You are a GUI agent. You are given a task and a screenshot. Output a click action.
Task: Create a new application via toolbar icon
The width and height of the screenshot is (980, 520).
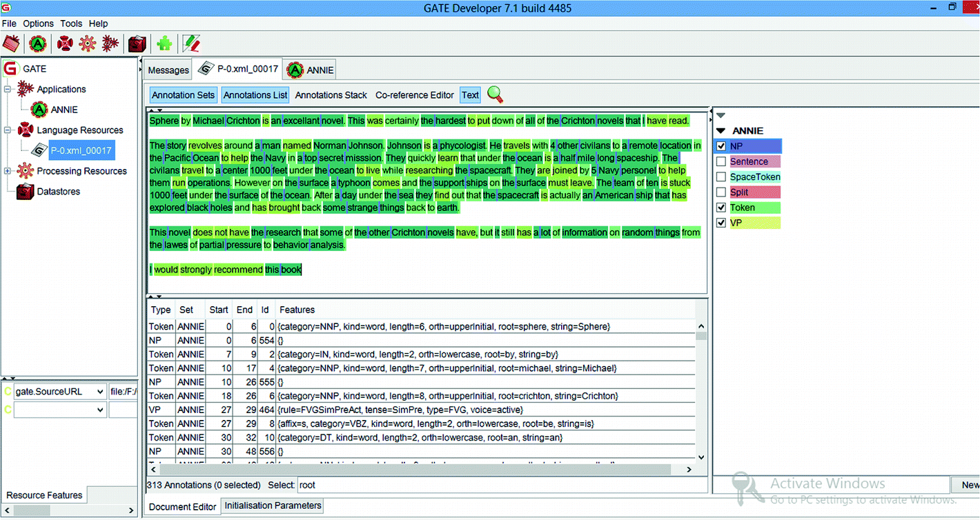click(110, 43)
